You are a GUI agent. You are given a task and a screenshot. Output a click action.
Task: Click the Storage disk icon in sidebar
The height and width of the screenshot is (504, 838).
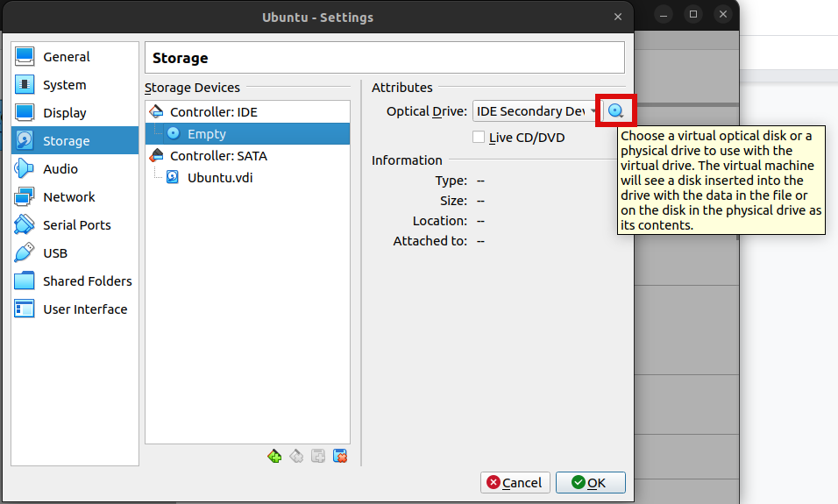[25, 140]
